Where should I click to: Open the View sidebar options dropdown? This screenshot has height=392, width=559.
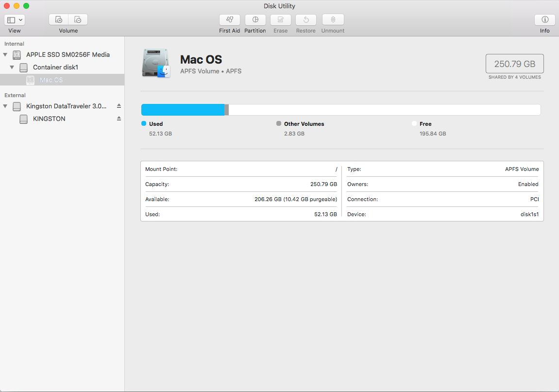15,19
